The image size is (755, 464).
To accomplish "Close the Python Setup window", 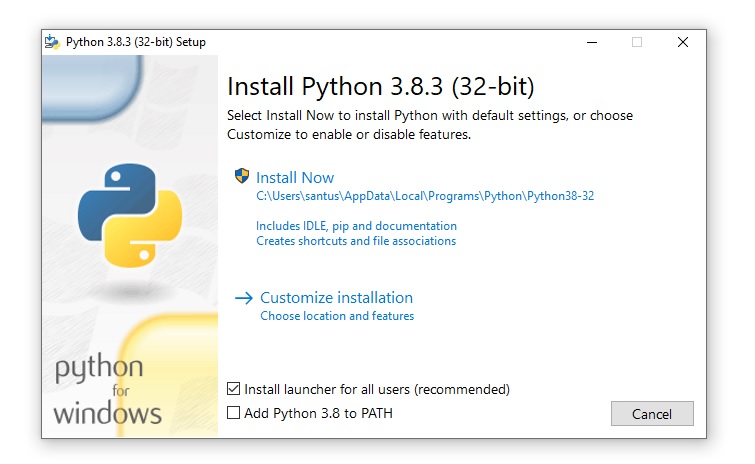I will point(682,42).
